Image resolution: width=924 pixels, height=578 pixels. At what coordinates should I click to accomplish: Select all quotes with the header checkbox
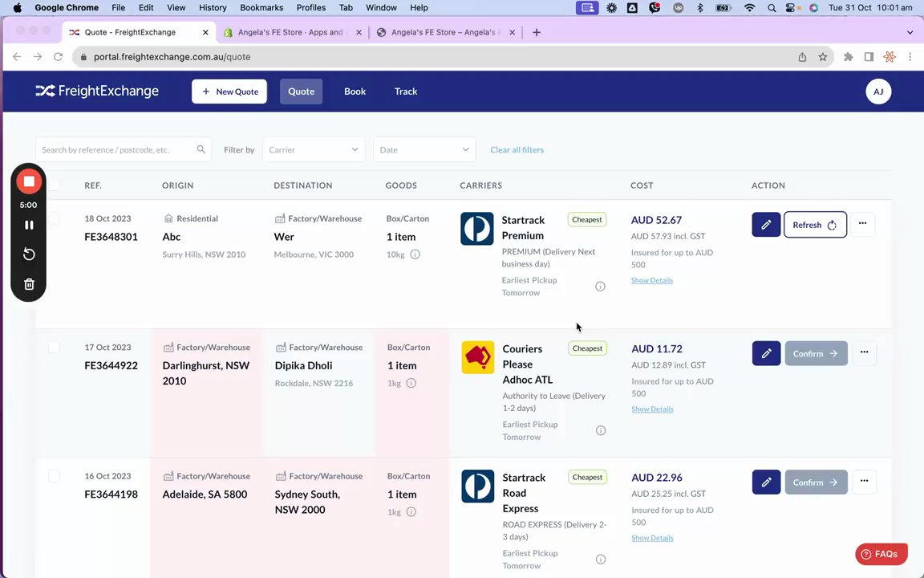pos(54,185)
